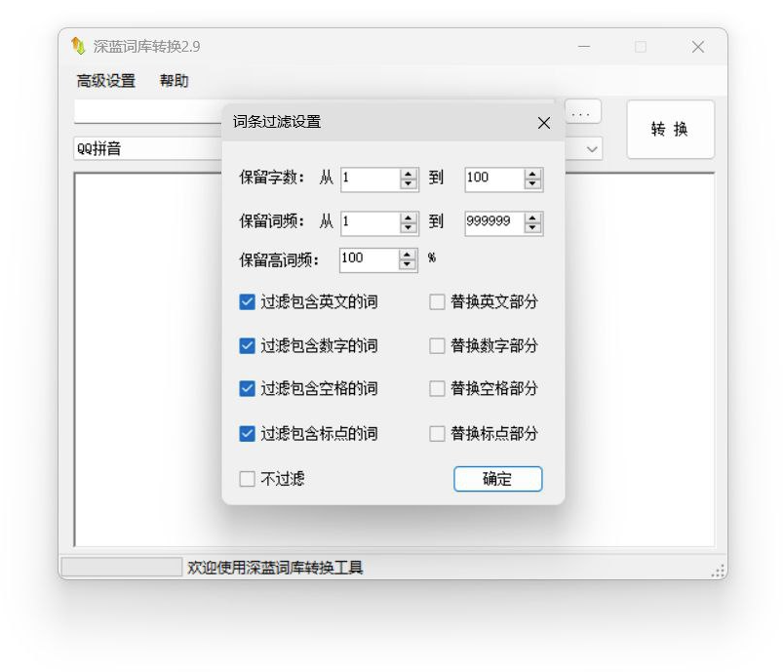The image size is (784, 672).
Task: Click the 转 换 convert button
Action: 671,130
